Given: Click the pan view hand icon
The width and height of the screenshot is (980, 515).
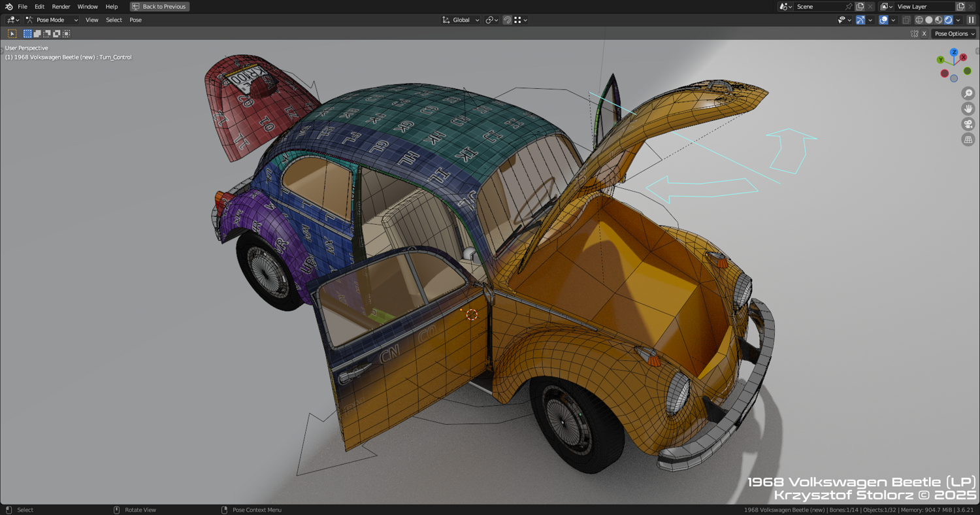Looking at the screenshot, I should 968,108.
